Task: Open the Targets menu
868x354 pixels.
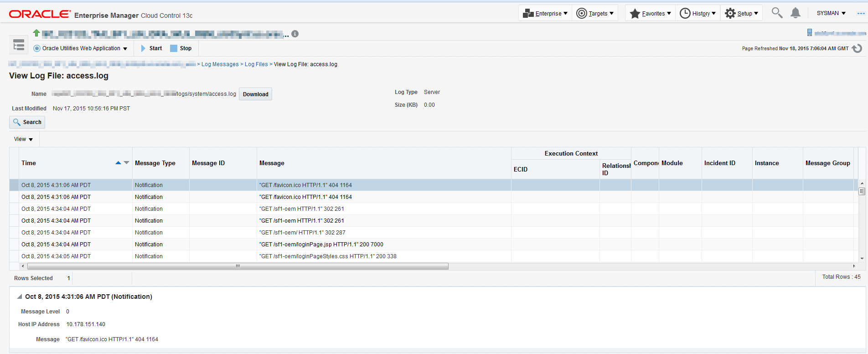Action: coord(595,13)
